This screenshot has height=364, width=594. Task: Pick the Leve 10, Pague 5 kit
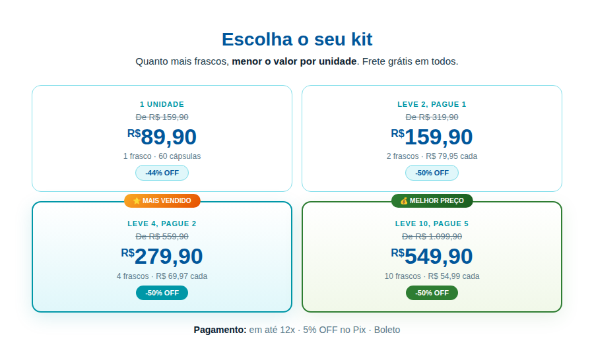[432, 257]
